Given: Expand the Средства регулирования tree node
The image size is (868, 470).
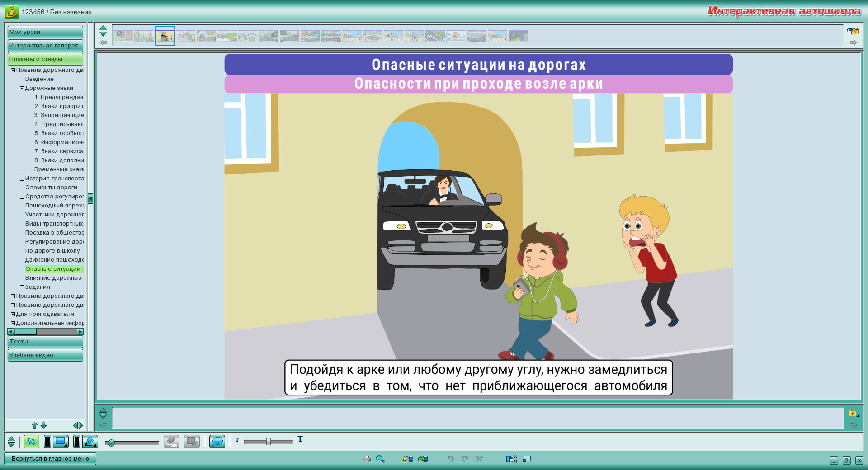Looking at the screenshot, I should (x=22, y=197).
